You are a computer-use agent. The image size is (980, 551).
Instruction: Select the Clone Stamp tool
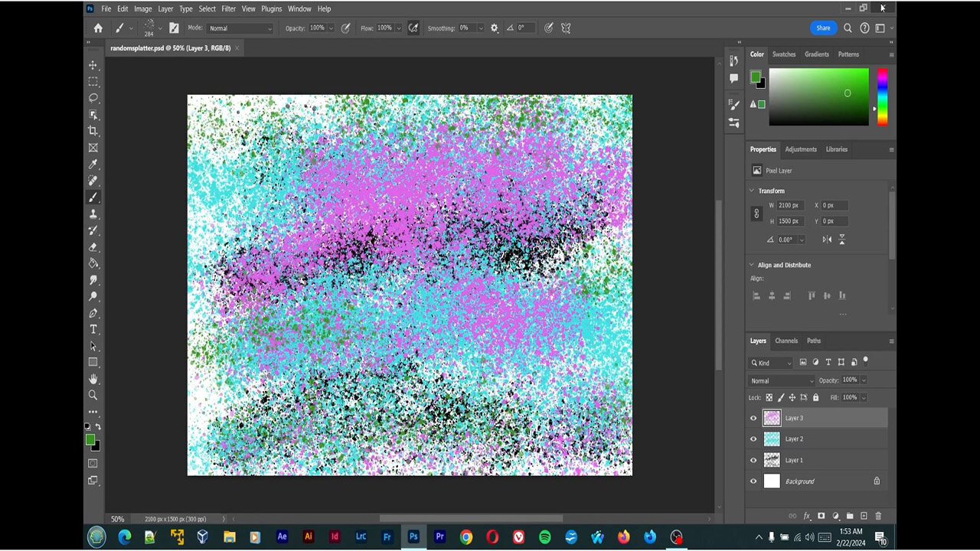[x=93, y=214]
